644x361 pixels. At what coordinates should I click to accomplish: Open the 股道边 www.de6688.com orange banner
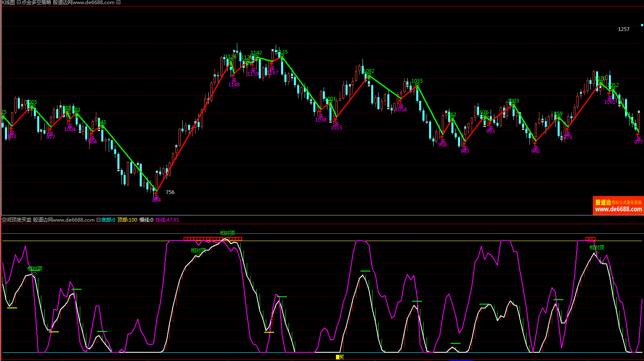click(618, 206)
